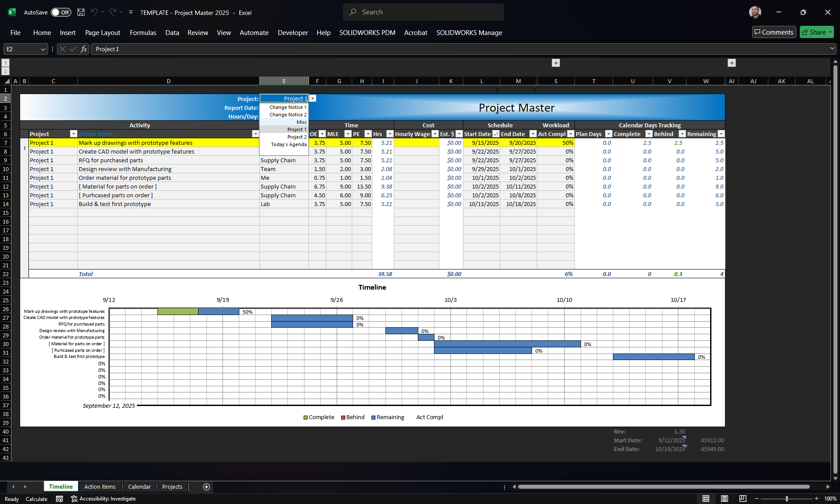Screen dimensions: 840x504
Task: Choose Change Notice 2 from dropdown list
Action: click(x=287, y=115)
